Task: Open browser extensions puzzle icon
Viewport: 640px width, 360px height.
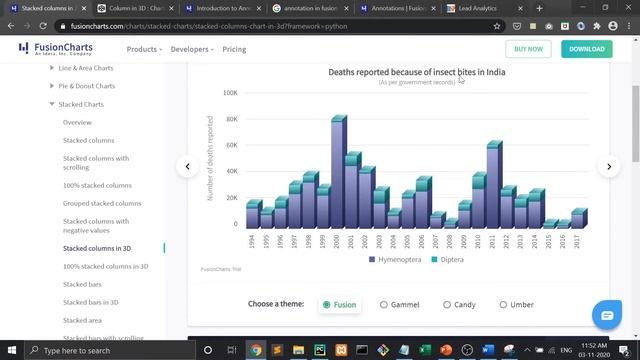Action: (x=597, y=26)
